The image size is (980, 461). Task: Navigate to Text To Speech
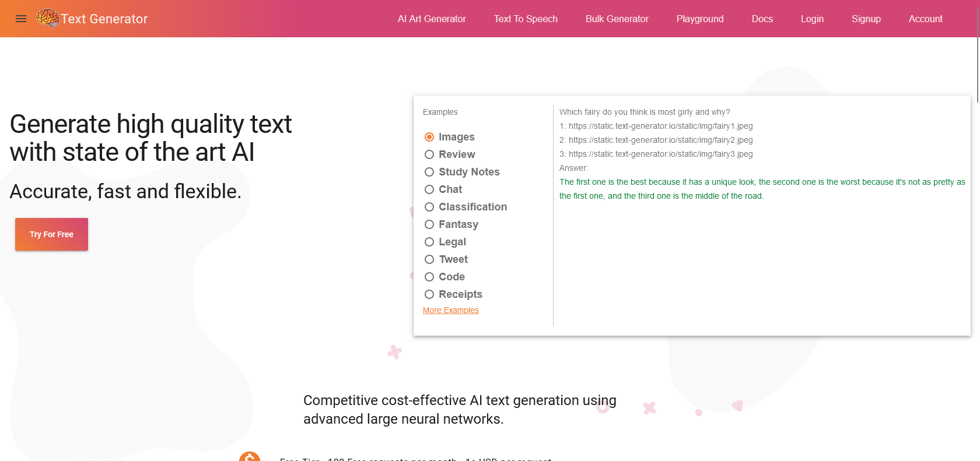[x=526, y=18]
